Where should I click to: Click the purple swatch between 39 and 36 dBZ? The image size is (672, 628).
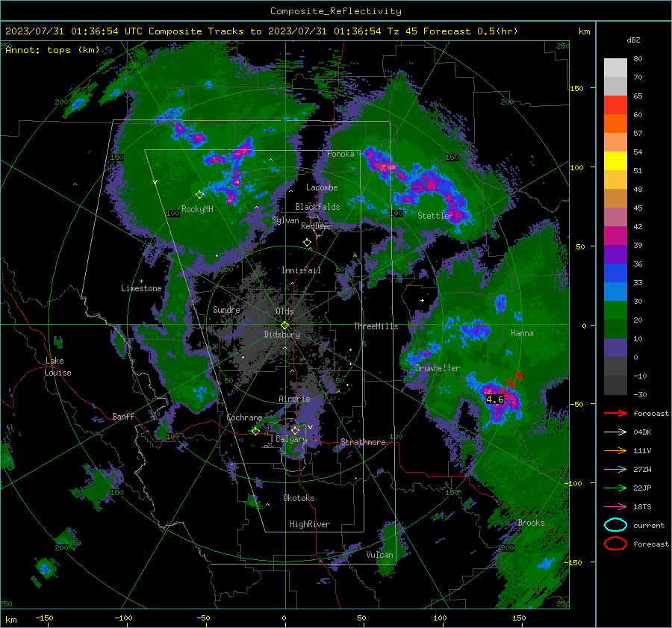615,255
